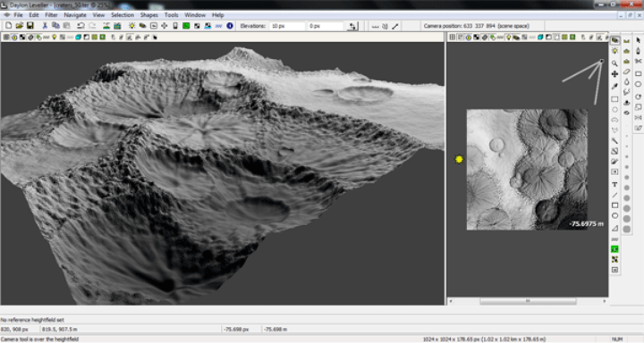Toggle yellow circle option in map view toolbar
The width and height of the screenshot is (644, 343).
[x=468, y=38]
